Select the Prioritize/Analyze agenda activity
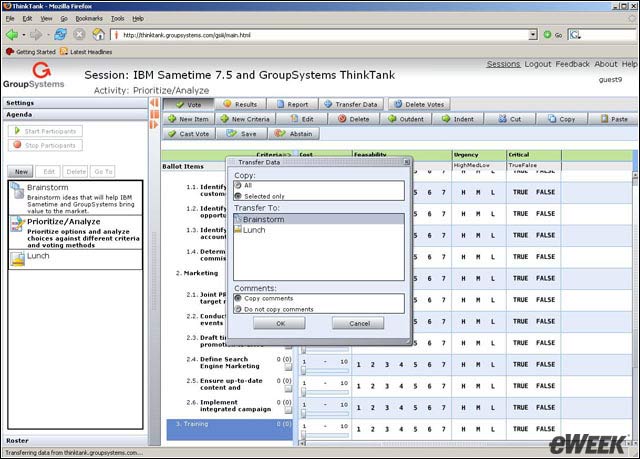The height and width of the screenshot is (459, 640). (x=76, y=233)
